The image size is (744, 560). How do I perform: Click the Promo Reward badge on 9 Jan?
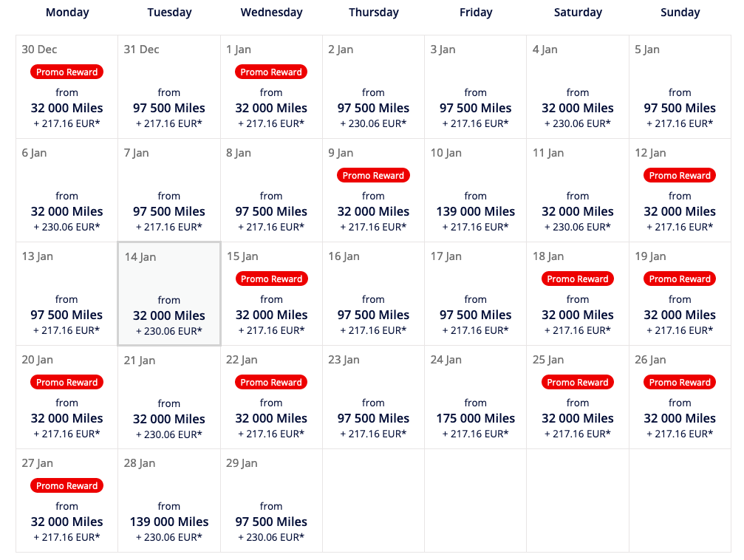tap(373, 175)
